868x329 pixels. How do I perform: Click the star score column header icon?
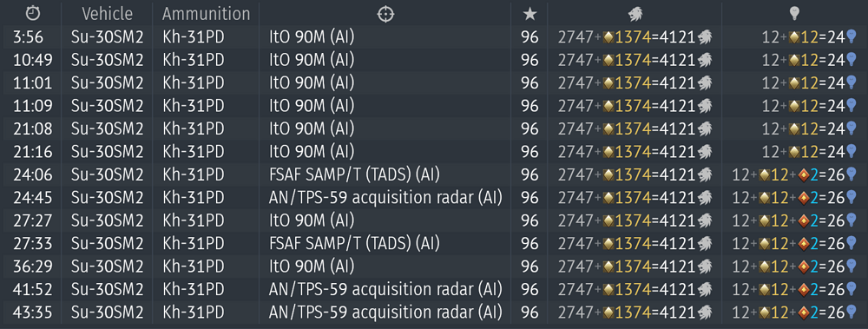coord(529,15)
